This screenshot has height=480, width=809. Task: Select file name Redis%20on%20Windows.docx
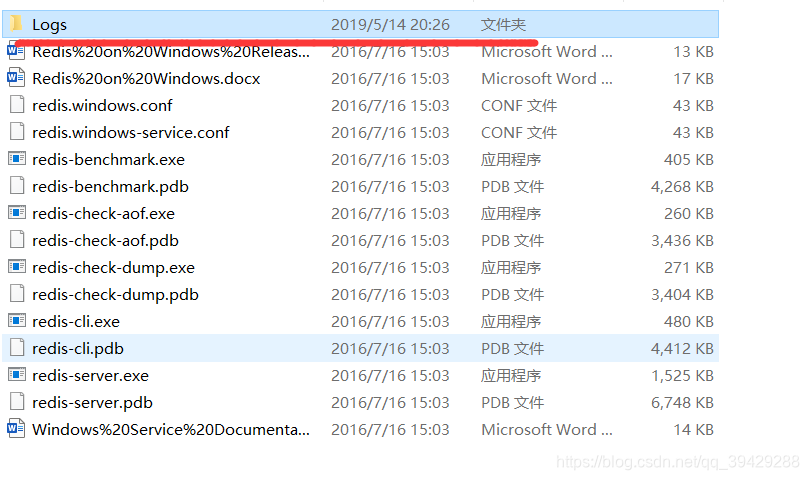click(x=146, y=78)
